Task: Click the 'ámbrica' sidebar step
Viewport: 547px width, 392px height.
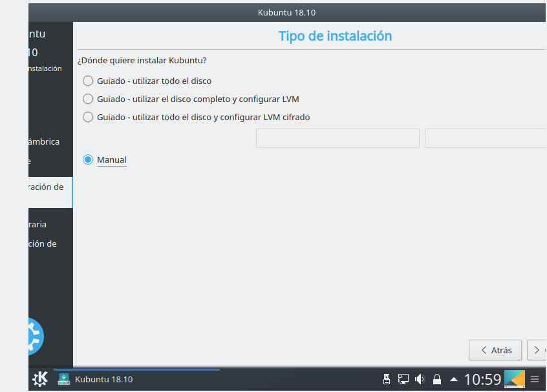Action: click(x=44, y=142)
